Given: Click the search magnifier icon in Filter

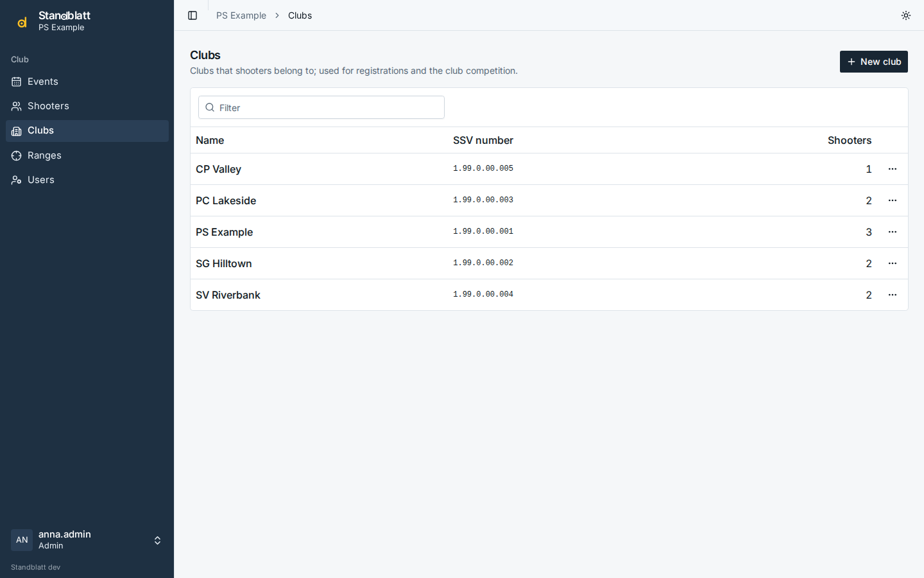Looking at the screenshot, I should click(210, 107).
